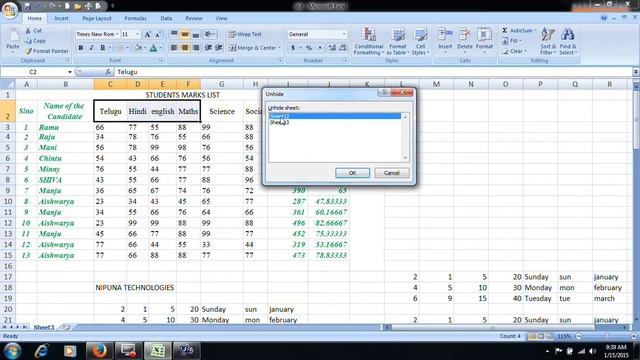The image size is (640, 360).
Task: Apply comma style number format
Action: [320, 48]
